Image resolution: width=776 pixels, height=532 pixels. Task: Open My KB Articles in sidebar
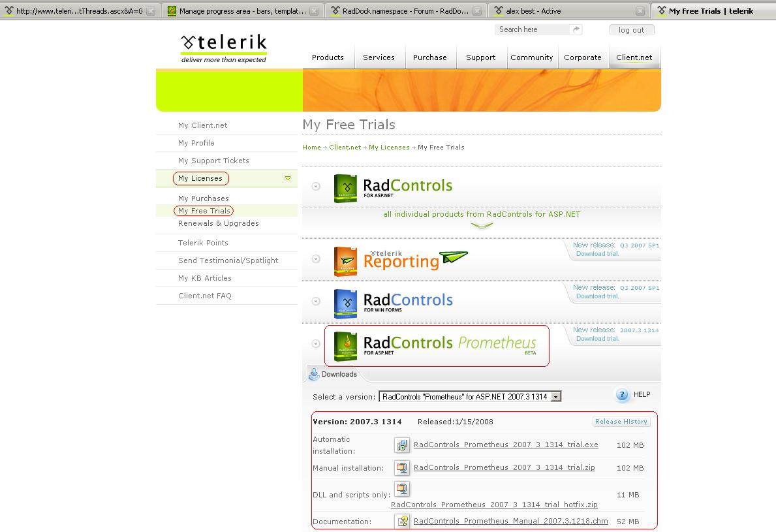tap(204, 278)
